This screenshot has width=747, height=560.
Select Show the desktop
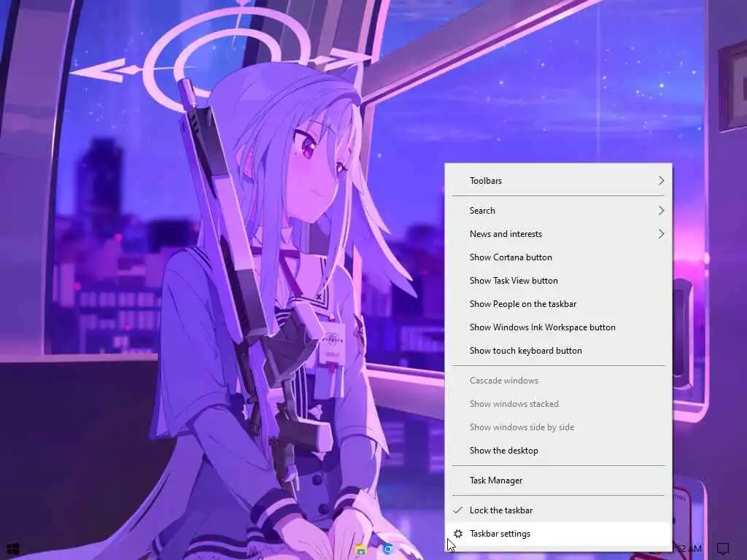(558, 451)
